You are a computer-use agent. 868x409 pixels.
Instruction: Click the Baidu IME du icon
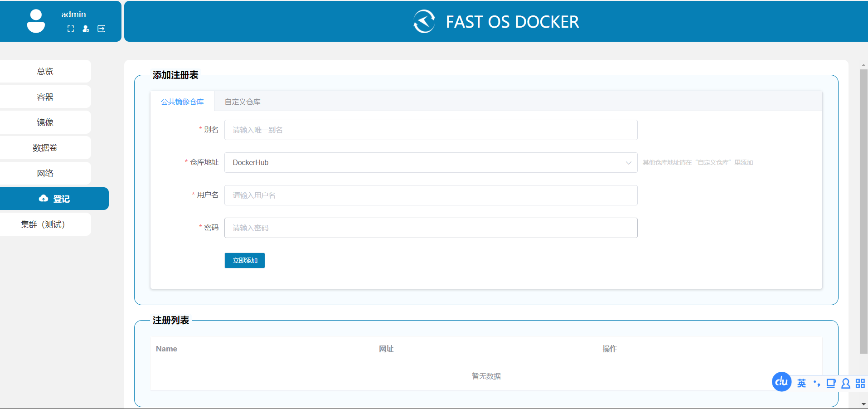[781, 382]
